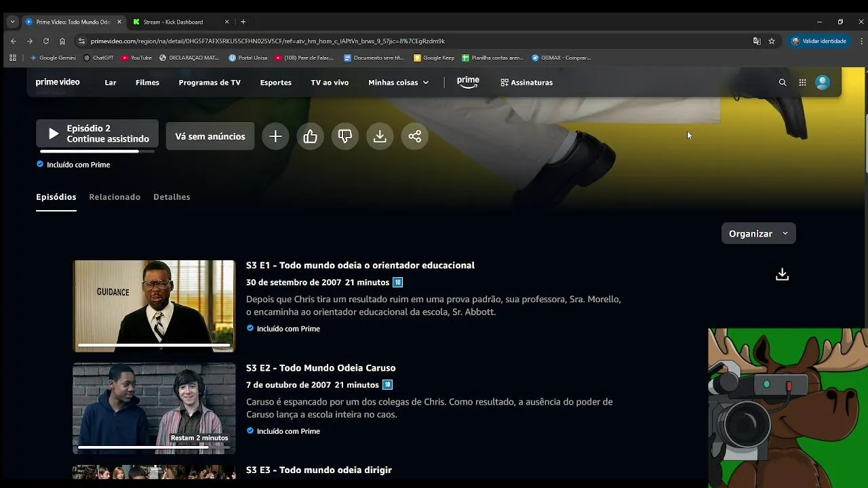The height and width of the screenshot is (488, 868).
Task: Open Portal Unisa bookmark
Action: pos(248,58)
